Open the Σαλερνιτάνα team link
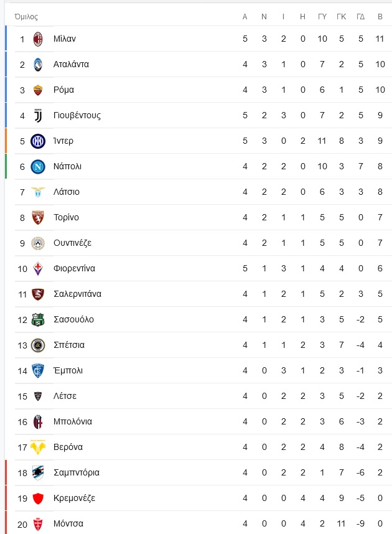The height and width of the screenshot is (534, 392). pyautogui.click(x=77, y=294)
